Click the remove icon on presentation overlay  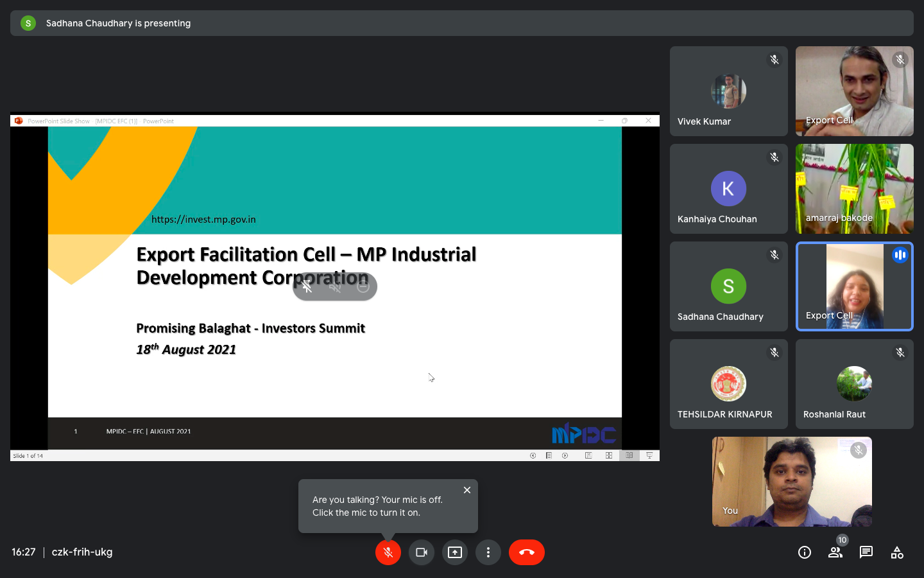coord(363,286)
